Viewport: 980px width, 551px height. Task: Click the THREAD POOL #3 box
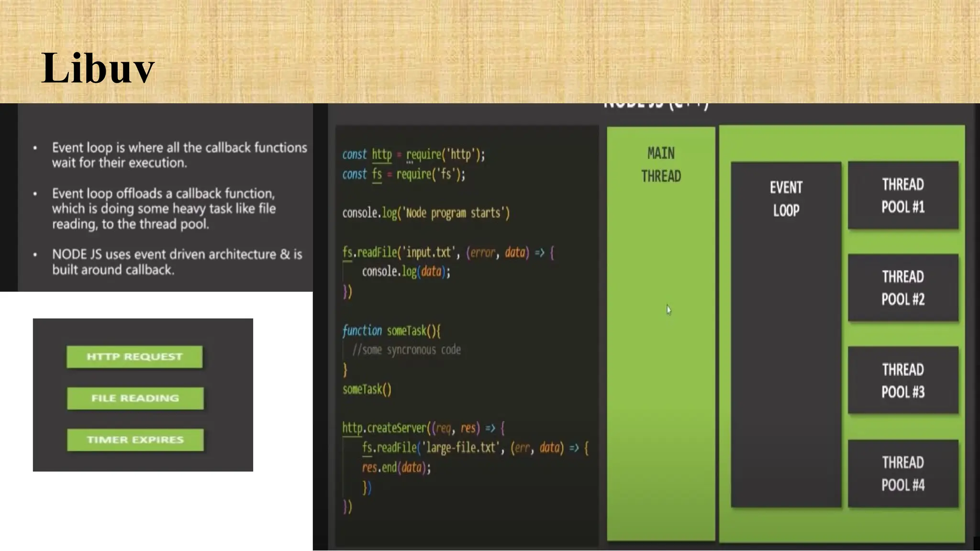click(903, 380)
